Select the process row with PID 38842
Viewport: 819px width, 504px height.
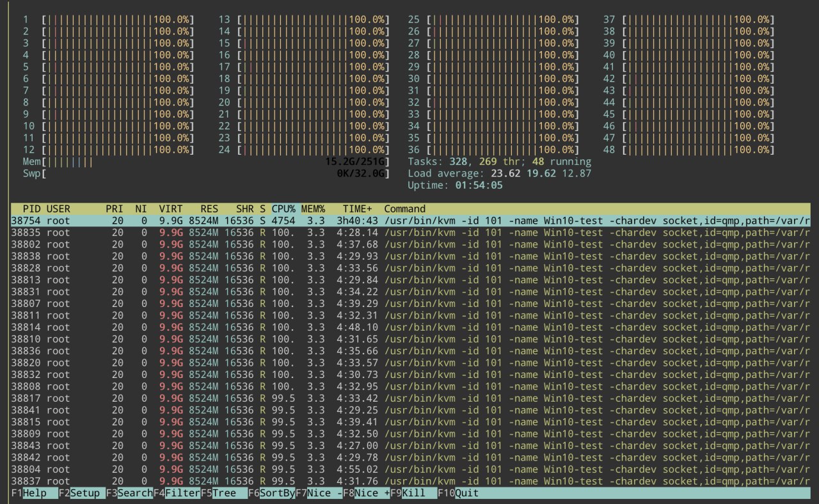pos(410,457)
